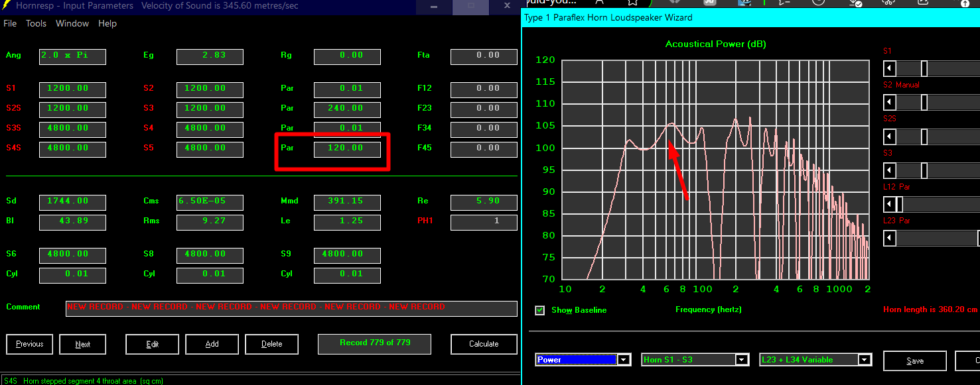Click the Edit button
Viewport: 980px width, 385px height.
coord(153,344)
